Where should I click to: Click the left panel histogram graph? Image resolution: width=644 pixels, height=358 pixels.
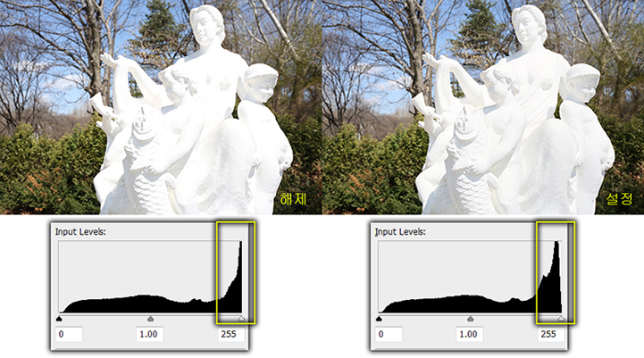click(x=151, y=277)
